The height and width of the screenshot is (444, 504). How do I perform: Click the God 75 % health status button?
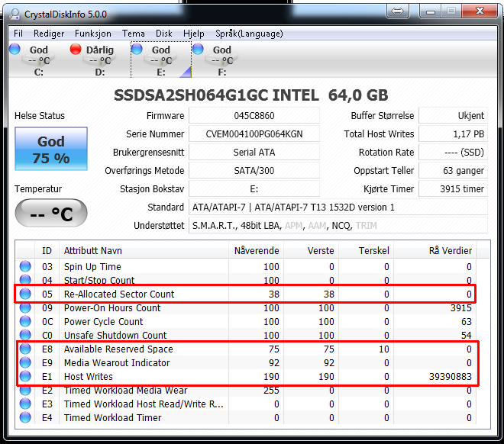(x=51, y=149)
